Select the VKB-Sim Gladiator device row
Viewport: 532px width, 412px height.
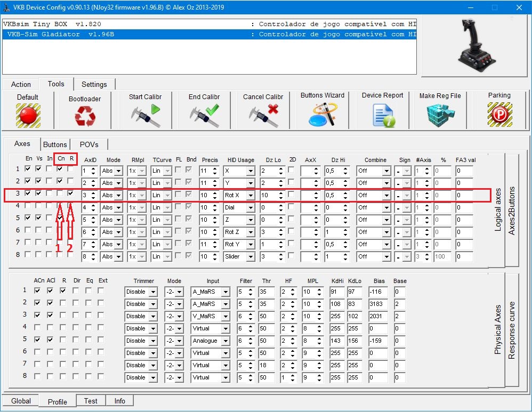pos(209,34)
